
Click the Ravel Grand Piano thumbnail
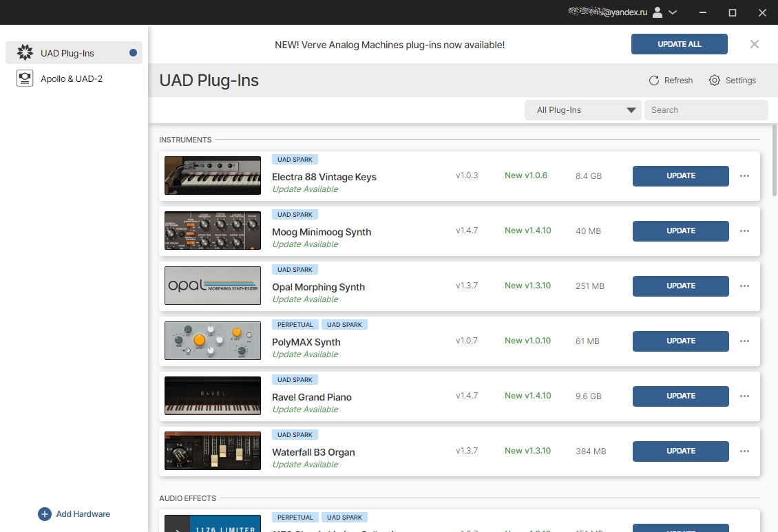point(212,396)
